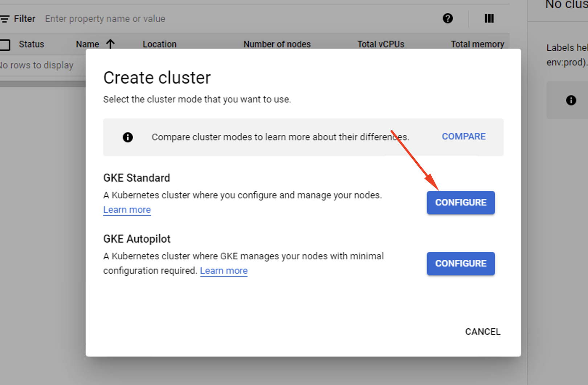The image size is (588, 385).
Task: Click the Total memory column header
Action: 477,44
